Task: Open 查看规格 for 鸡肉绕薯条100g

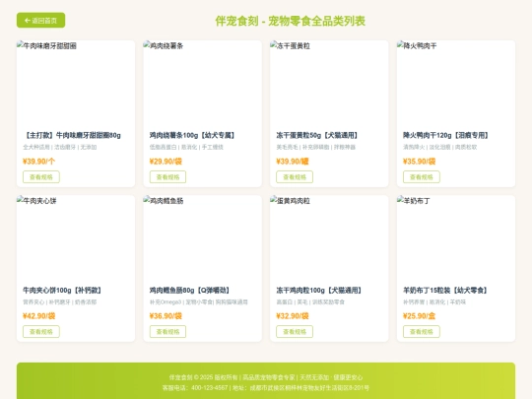Action: coord(167,177)
